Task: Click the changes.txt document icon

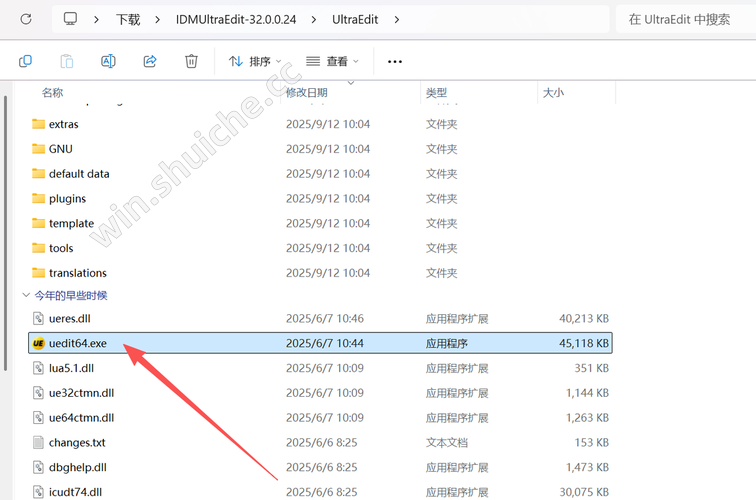Action: pos(38,443)
